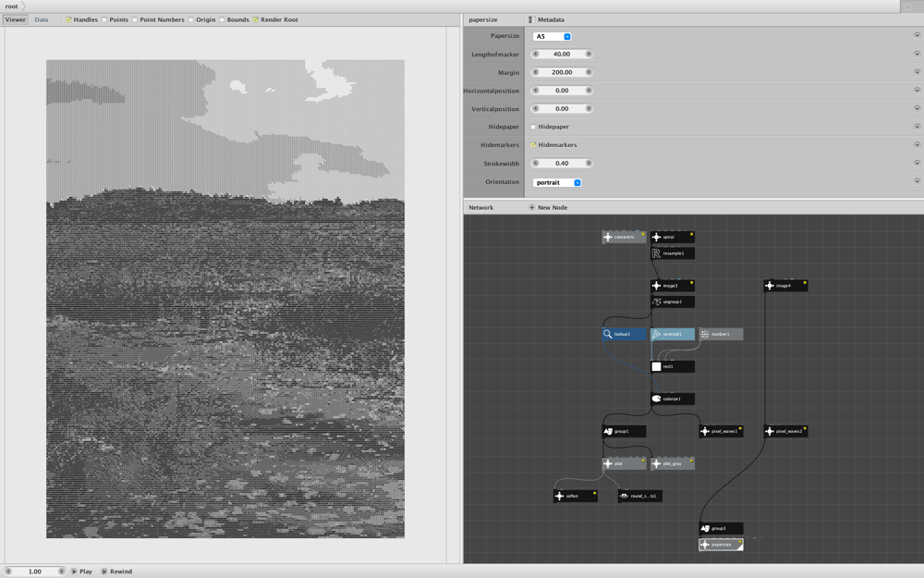The image size is (924, 578).
Task: Click the Strokewidth increase arrow
Action: tap(588, 164)
